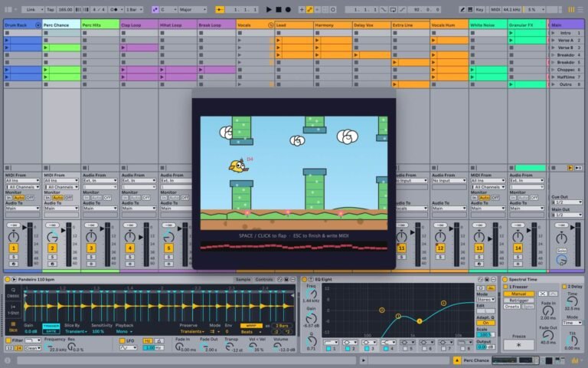Enable the Simpler LFO toggle

click(x=122, y=341)
